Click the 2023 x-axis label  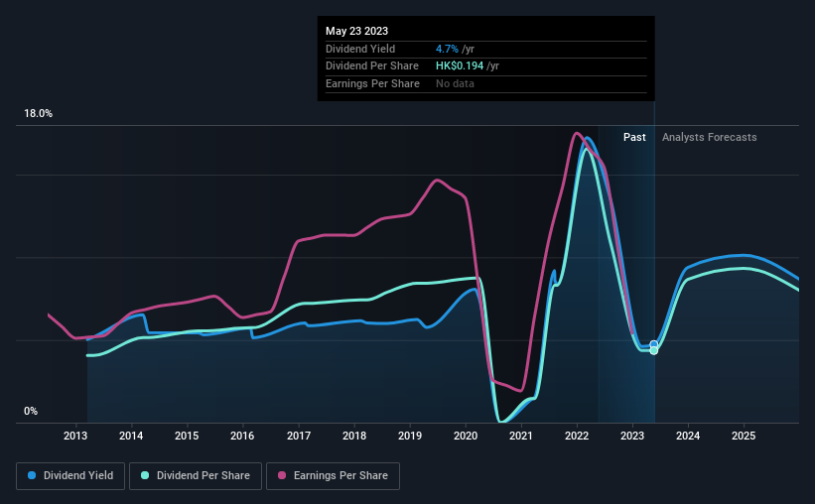click(x=632, y=436)
